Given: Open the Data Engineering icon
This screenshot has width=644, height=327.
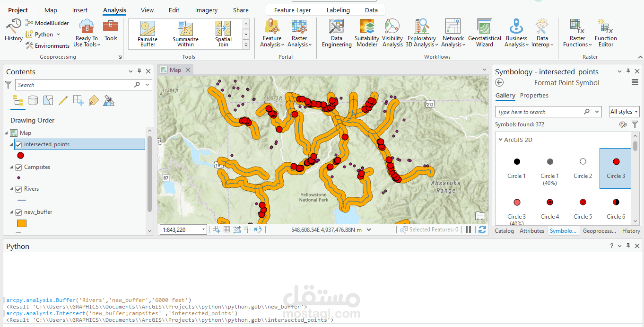Looking at the screenshot, I should tap(337, 33).
